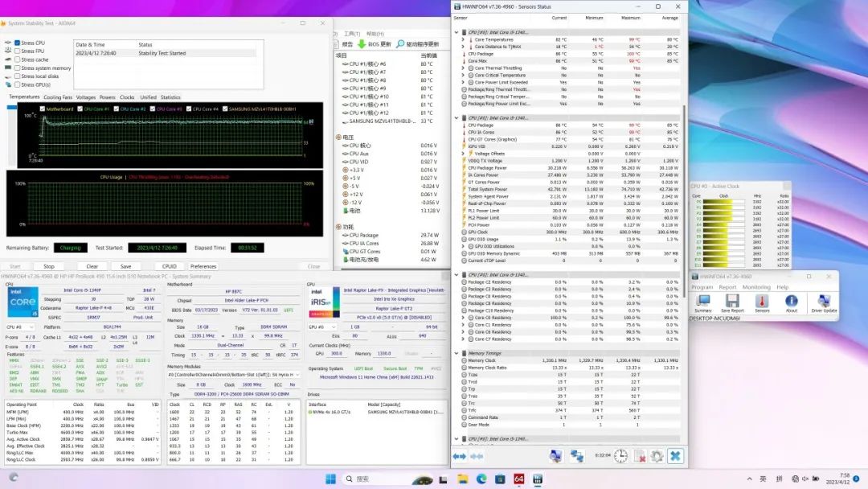Uncheck the Stress CPU checkbox
The width and height of the screenshot is (868, 489).
[17, 43]
